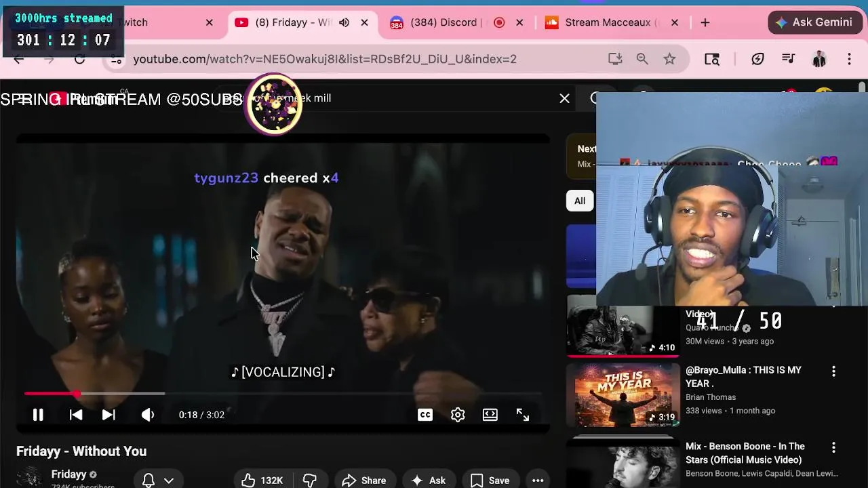Reload the current page
Image resolution: width=868 pixels, height=488 pixels.
pyautogui.click(x=79, y=59)
